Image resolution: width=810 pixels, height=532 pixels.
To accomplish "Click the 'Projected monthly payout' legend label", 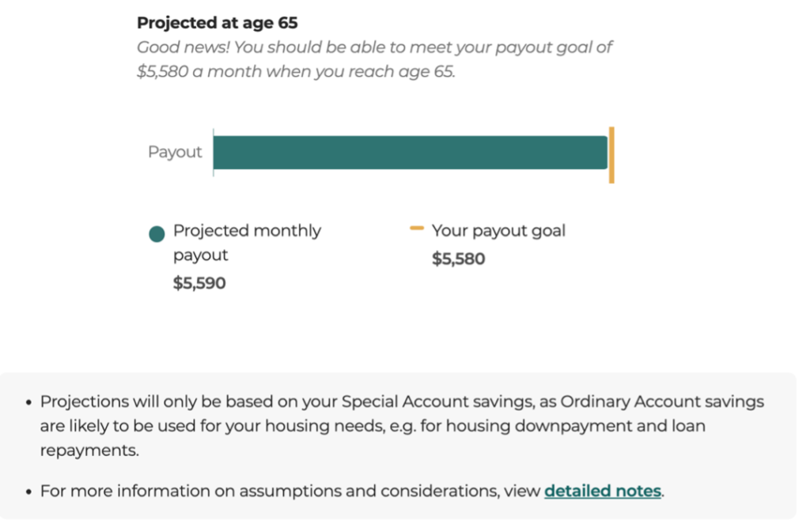I will click(x=247, y=243).
